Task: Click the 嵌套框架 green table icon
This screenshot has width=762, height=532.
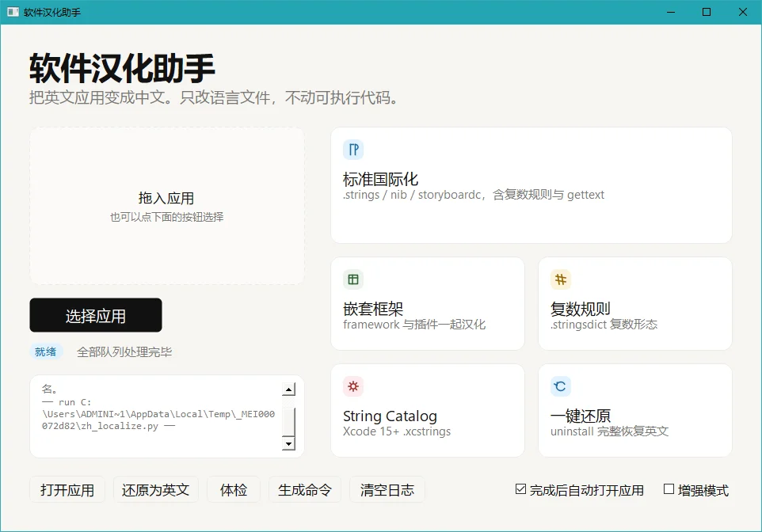Action: point(353,279)
